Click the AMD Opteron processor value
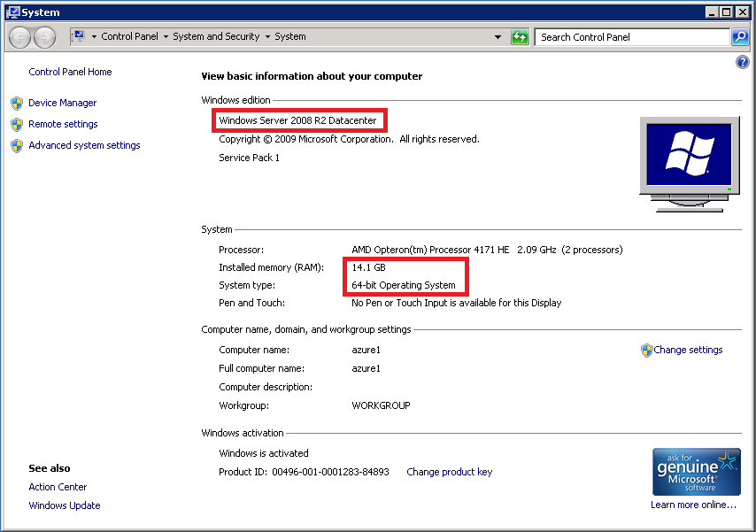Viewport: 756px width, 532px height. [487, 250]
